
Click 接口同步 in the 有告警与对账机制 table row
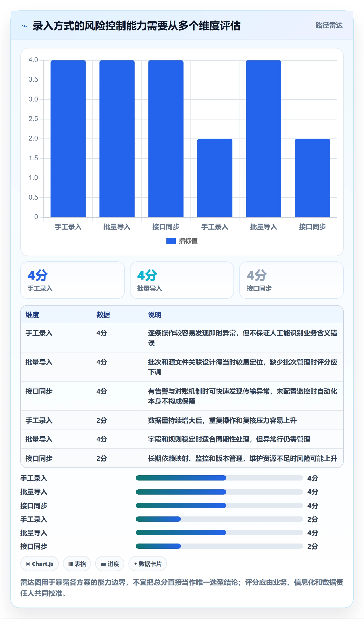(39, 391)
